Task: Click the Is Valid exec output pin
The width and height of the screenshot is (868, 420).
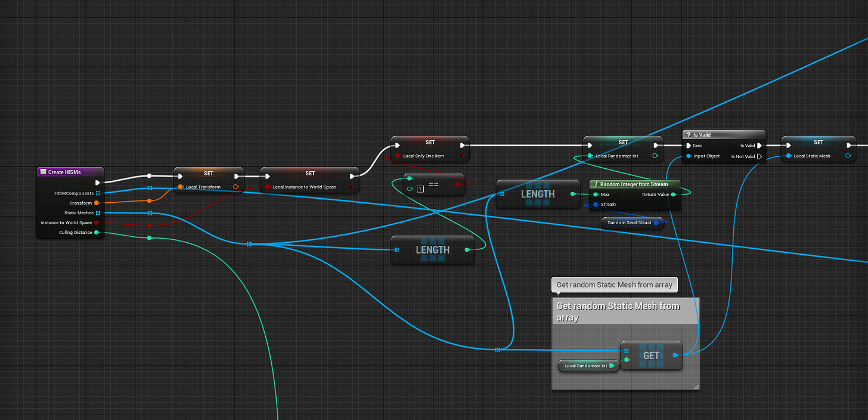Action: 759,145
